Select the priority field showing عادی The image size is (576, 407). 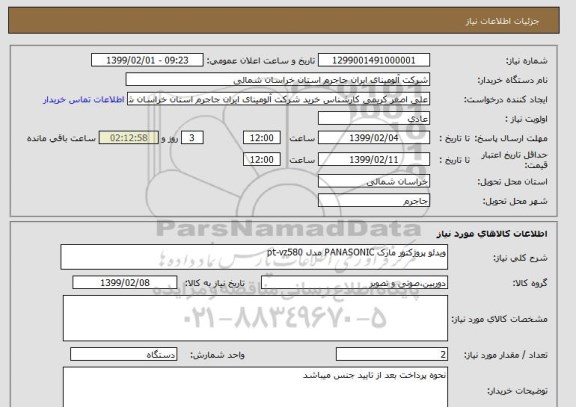coord(374,119)
